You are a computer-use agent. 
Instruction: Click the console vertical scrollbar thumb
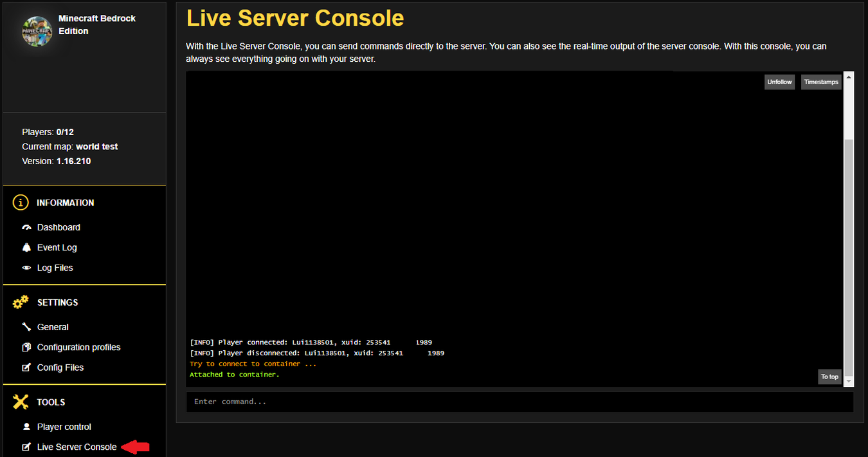pos(849,257)
